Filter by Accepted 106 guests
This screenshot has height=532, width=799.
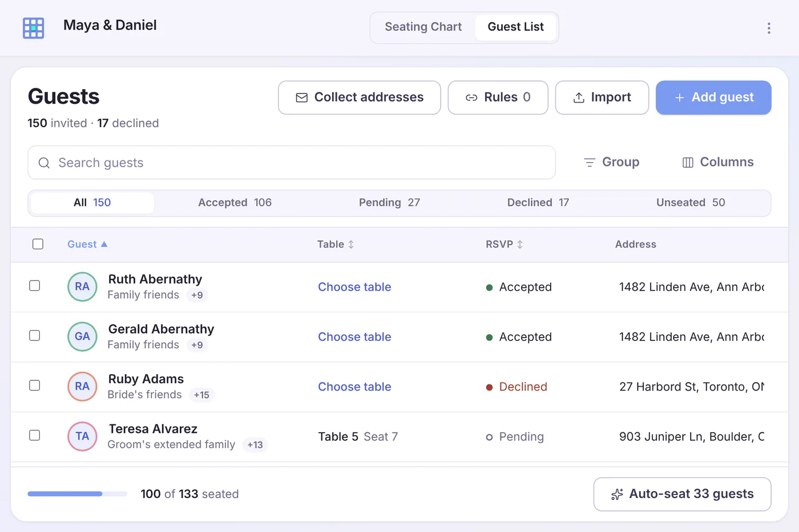tap(235, 203)
